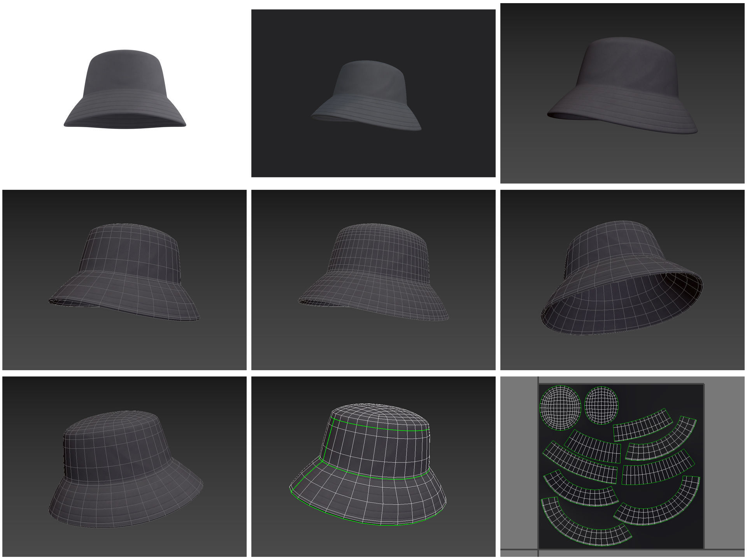Screen dimensions: 747x560
Task: Open the small hat render on dark background
Action: (373, 93)
